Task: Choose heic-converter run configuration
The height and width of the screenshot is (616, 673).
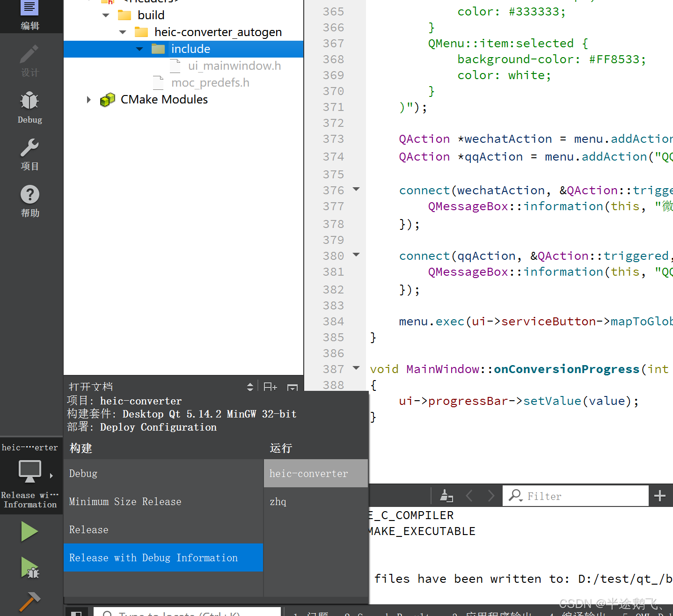Action: [316, 473]
